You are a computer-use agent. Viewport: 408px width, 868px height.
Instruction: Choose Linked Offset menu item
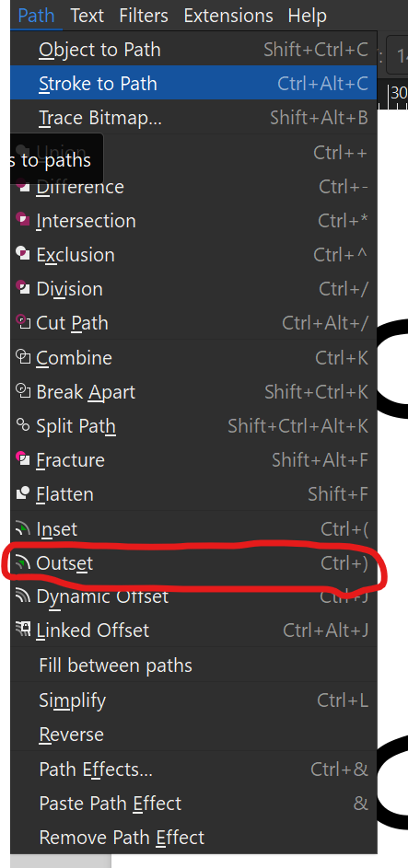click(x=193, y=631)
